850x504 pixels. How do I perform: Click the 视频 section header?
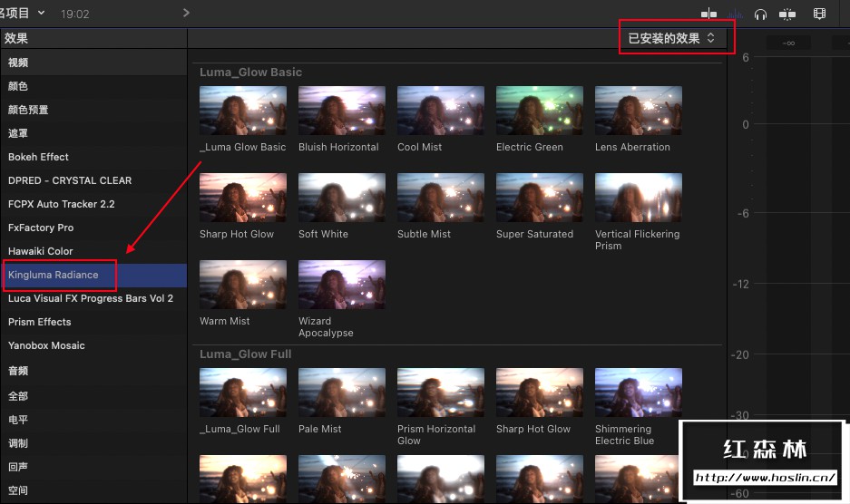coord(93,63)
